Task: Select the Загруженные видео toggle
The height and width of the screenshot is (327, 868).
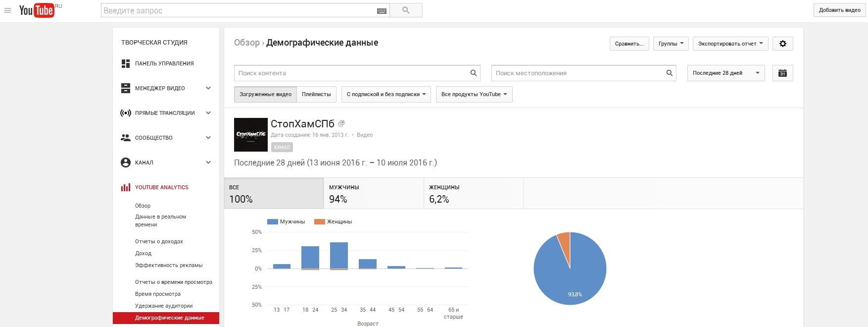Action: pos(266,94)
